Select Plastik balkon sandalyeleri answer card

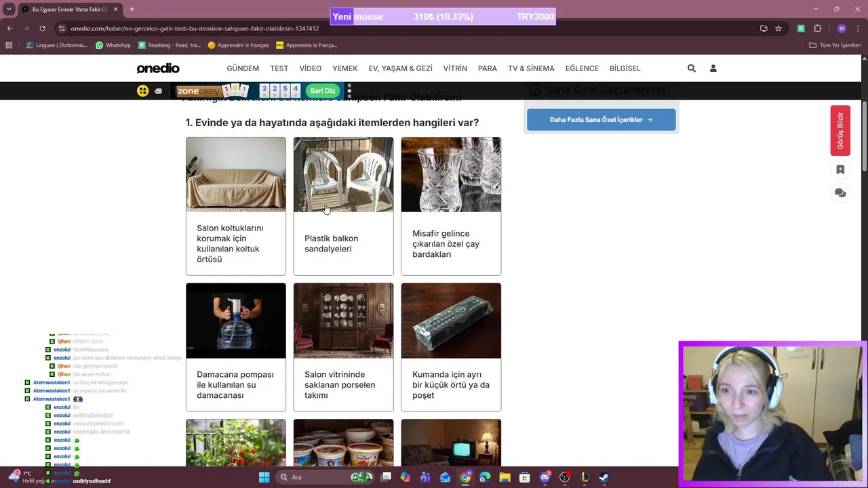pos(343,206)
